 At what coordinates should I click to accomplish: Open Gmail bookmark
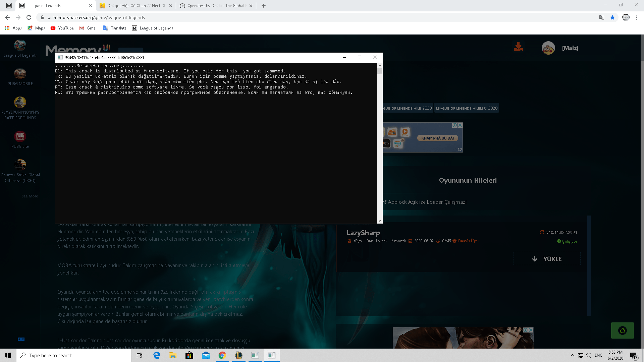click(x=89, y=28)
